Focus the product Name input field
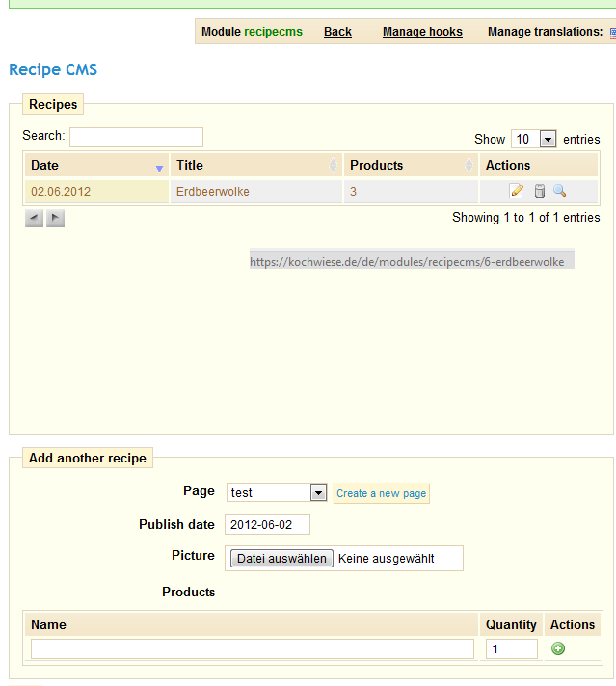Image resolution: width=616 pixels, height=686 pixels. [x=253, y=648]
